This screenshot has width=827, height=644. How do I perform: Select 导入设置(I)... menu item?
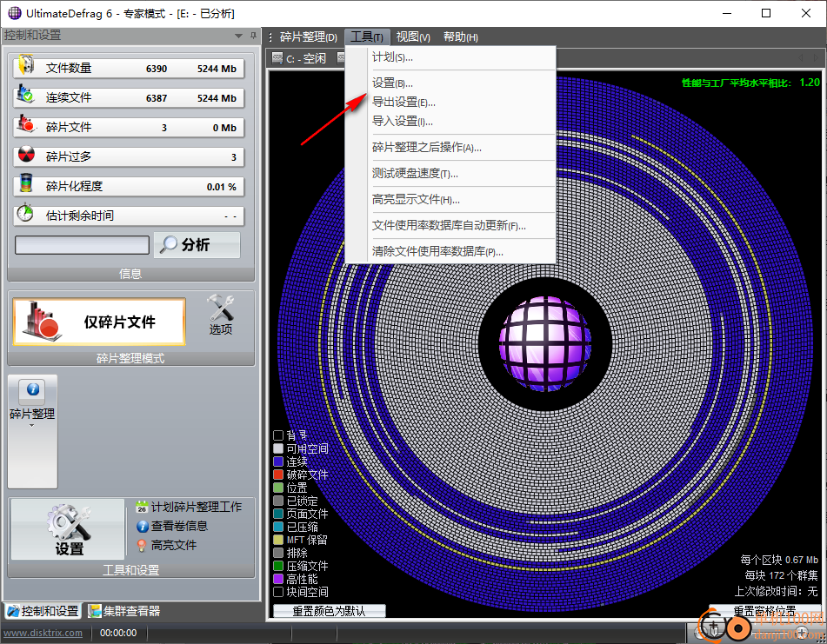pyautogui.click(x=450, y=121)
